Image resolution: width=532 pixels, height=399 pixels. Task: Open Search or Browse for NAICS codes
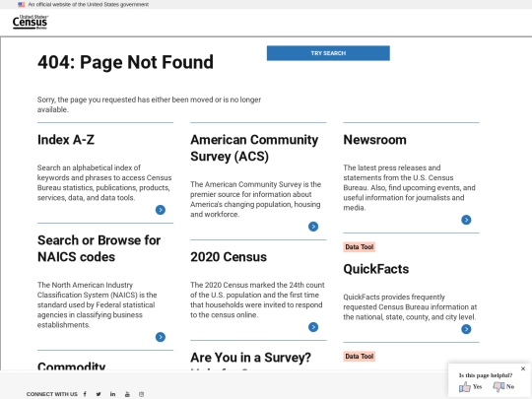pos(99,248)
